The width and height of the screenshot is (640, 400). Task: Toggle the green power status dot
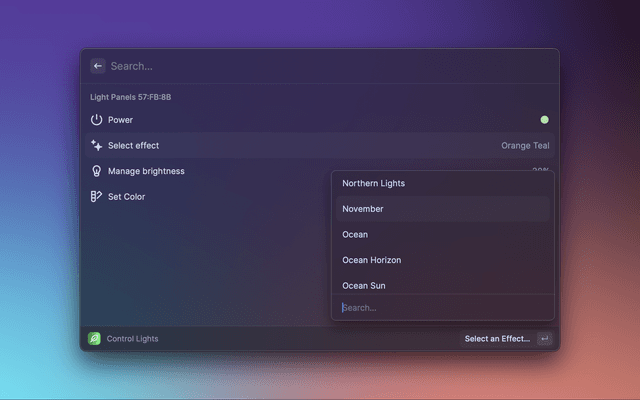(x=544, y=120)
